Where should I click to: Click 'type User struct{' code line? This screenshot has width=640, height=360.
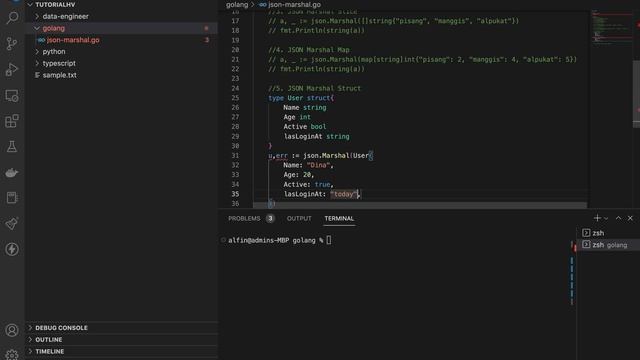[301, 98]
